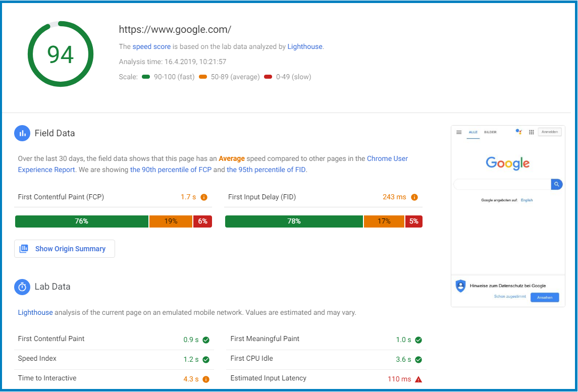Select the BILDER tab in preview
Screen dimensions: 578x392
coord(490,132)
